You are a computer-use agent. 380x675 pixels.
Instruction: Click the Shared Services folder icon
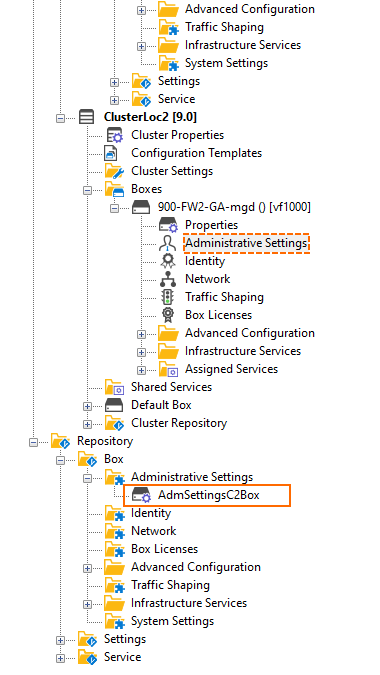[x=114, y=387]
